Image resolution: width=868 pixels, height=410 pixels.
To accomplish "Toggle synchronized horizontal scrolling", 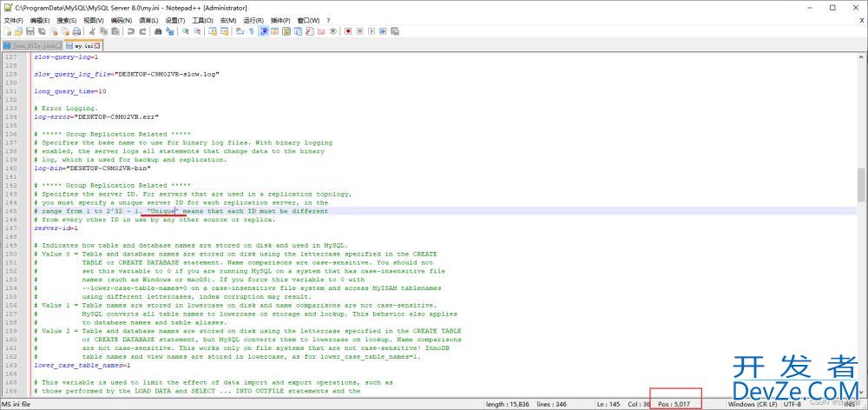I will point(224,31).
